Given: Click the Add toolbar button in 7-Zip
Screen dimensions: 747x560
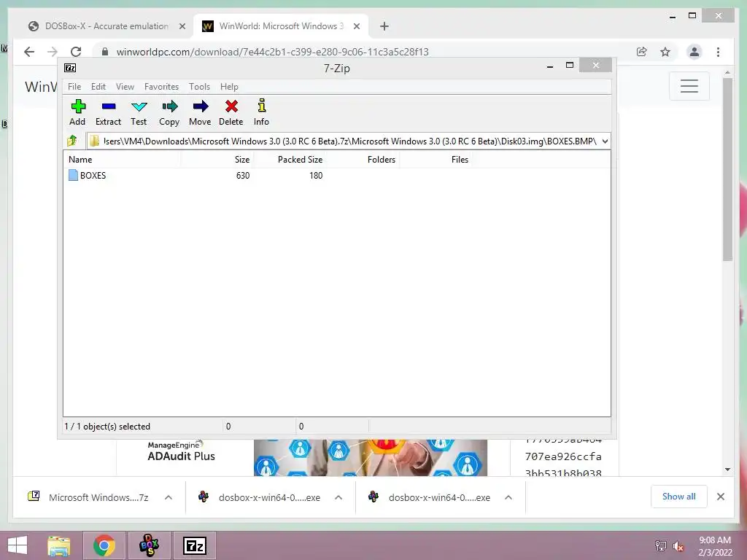Looking at the screenshot, I should pyautogui.click(x=77, y=113).
